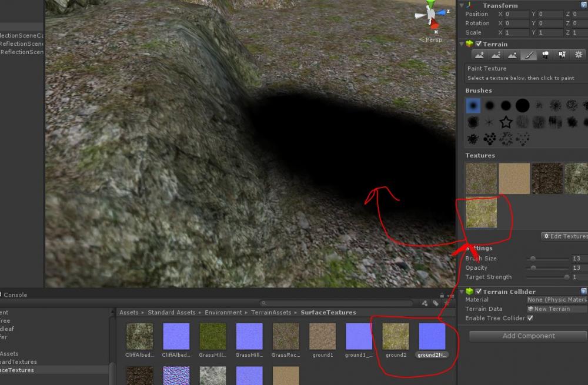The image size is (588, 385).
Task: Open Terrain Collider help reference icon
Action: tap(583, 292)
